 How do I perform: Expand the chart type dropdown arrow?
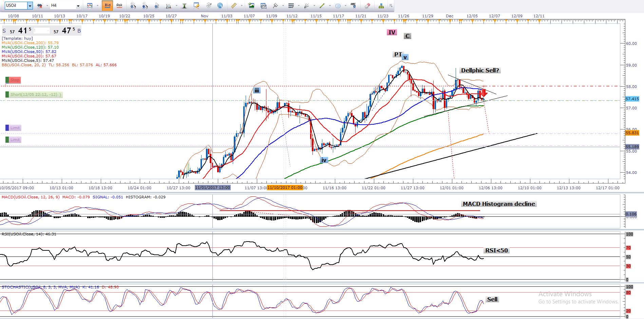(x=97, y=6)
